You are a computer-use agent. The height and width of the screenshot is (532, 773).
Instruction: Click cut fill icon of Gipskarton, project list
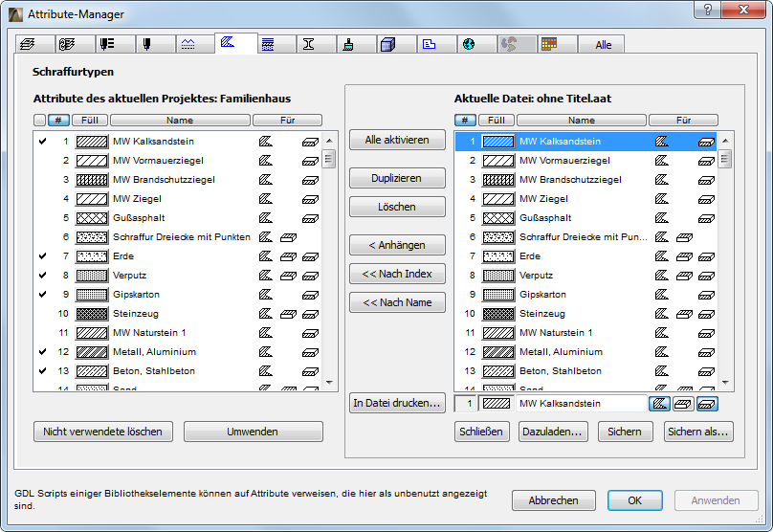point(310,295)
